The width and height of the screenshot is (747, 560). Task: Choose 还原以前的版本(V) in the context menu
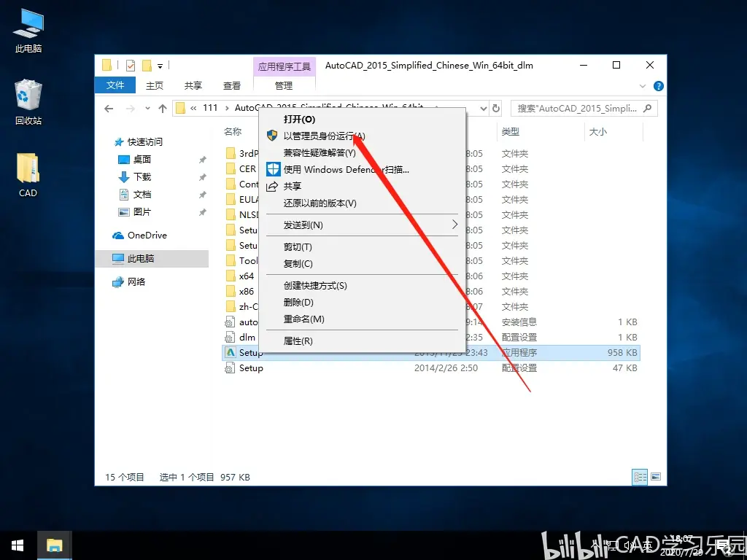tap(362, 203)
